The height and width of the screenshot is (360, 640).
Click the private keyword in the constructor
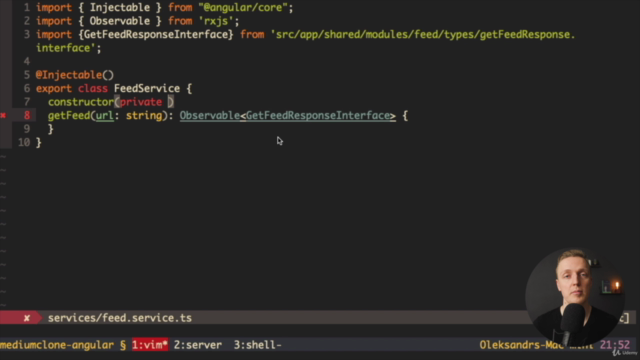click(141, 102)
